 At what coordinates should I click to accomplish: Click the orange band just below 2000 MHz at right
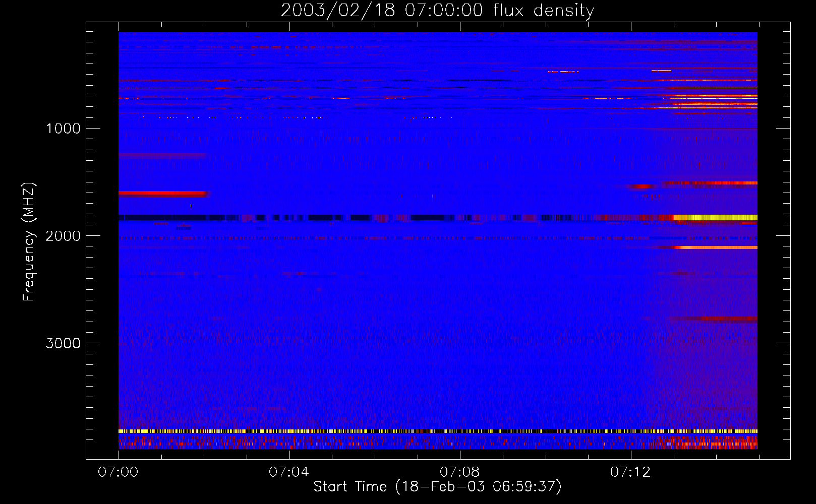[x=716, y=247]
